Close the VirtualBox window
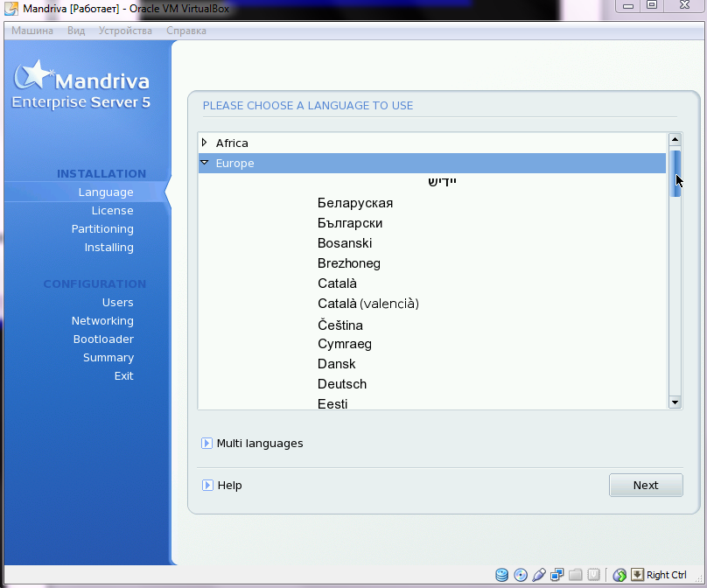This screenshot has height=588, width=707. pyautogui.click(x=684, y=5)
